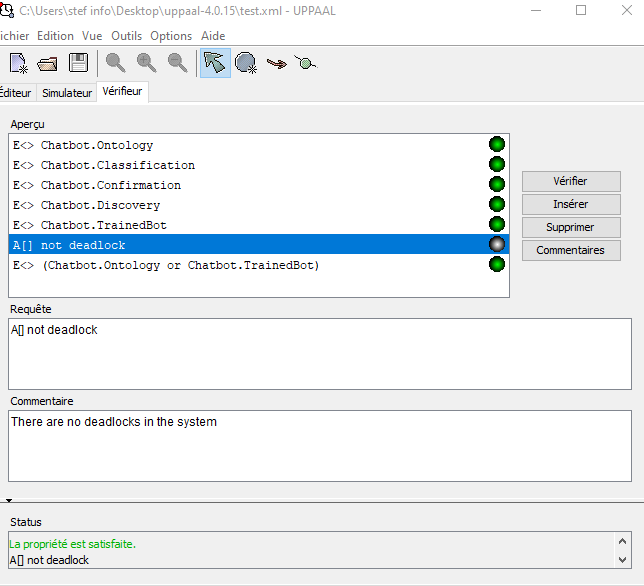Click the 'A[] not deadlock' line in the Status log
This screenshot has height=586, width=644.
click(x=49, y=560)
